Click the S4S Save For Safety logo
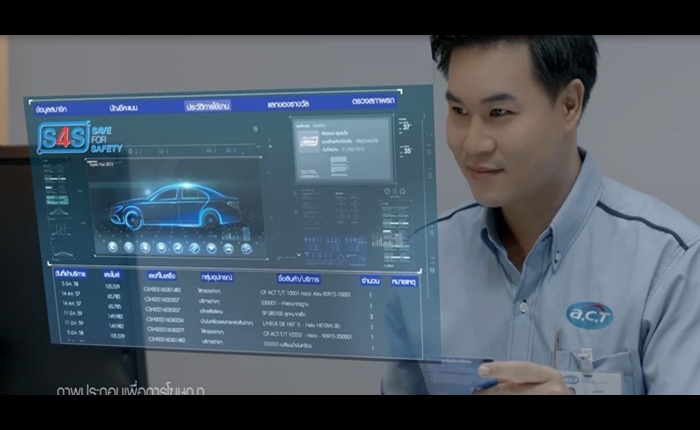 click(x=79, y=138)
